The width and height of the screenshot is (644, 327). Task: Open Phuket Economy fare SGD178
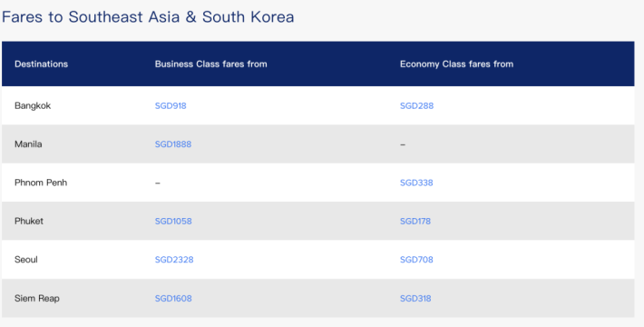(415, 222)
